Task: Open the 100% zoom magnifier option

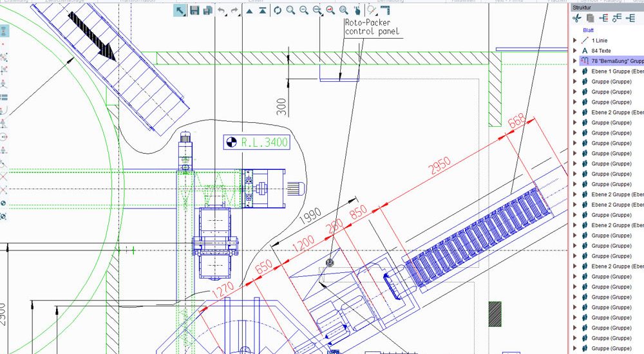Action: (317, 10)
